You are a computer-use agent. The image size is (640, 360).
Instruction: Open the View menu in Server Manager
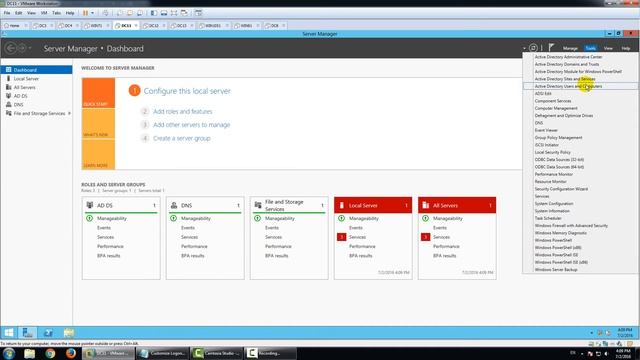608,48
